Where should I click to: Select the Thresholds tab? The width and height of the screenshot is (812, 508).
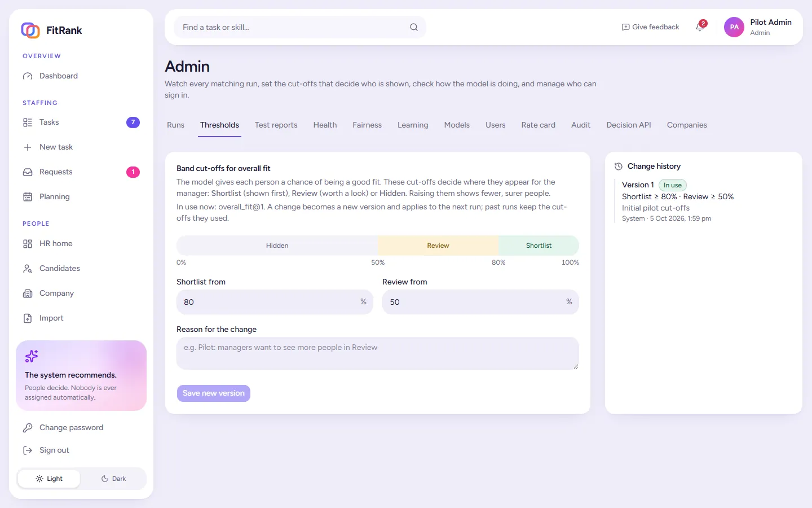pos(219,125)
